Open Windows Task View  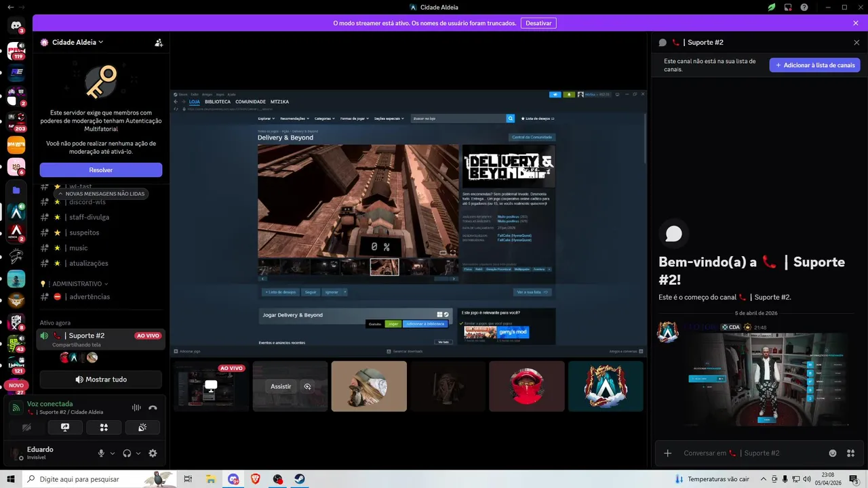coord(189,479)
